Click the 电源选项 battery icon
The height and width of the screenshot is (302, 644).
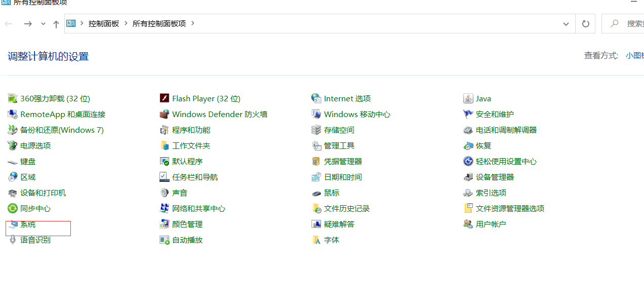click(x=13, y=145)
